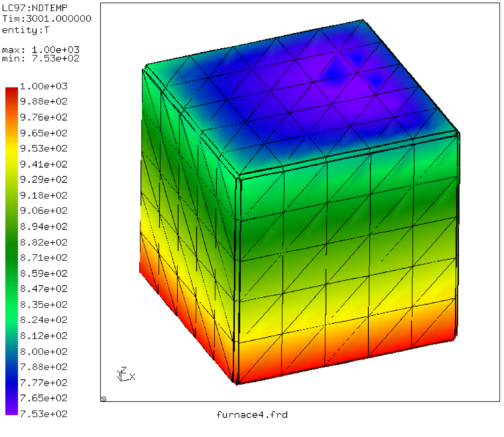Click the Tim:3001.000000 time label
504x437 pixels.
pyautogui.click(x=47, y=19)
